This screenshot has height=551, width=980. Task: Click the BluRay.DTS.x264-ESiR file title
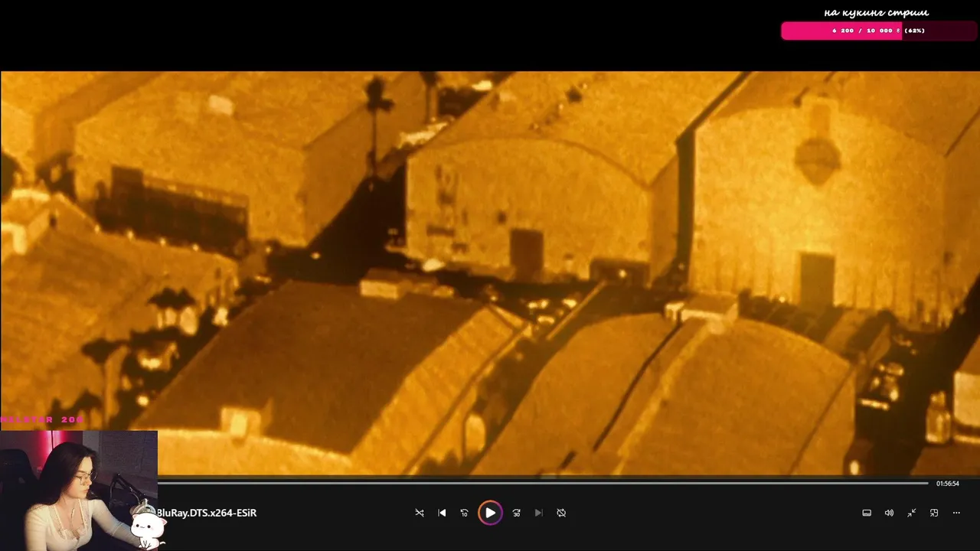click(207, 513)
